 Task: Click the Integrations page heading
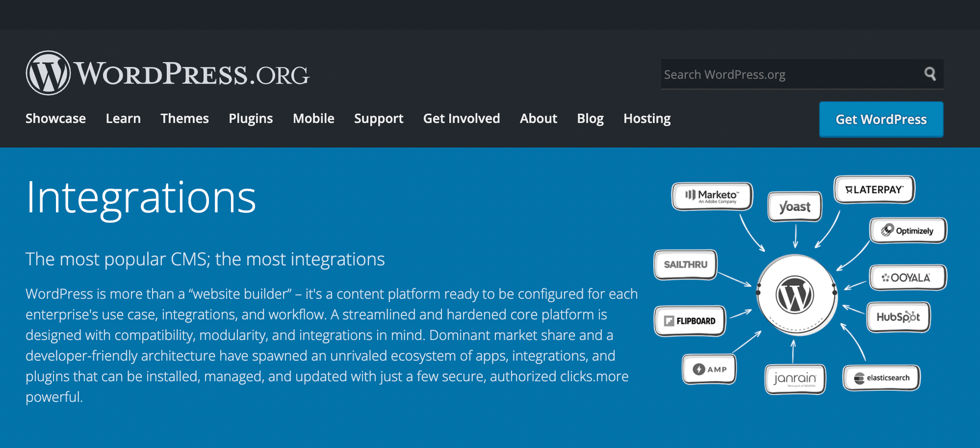141,198
